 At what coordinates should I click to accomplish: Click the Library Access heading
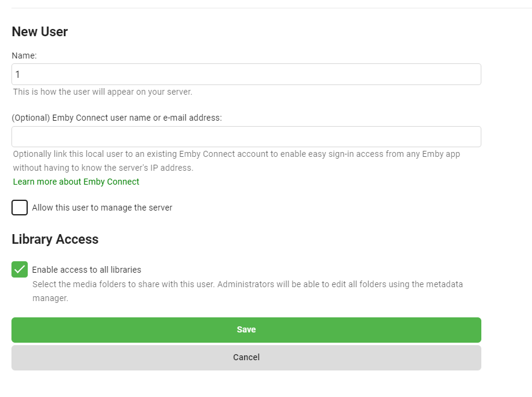tap(55, 239)
